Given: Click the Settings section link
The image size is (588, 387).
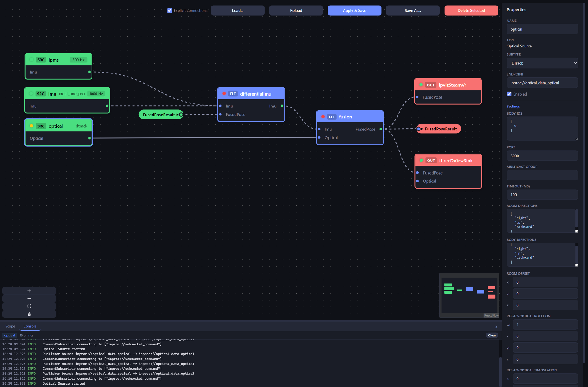Looking at the screenshot, I should coord(513,106).
